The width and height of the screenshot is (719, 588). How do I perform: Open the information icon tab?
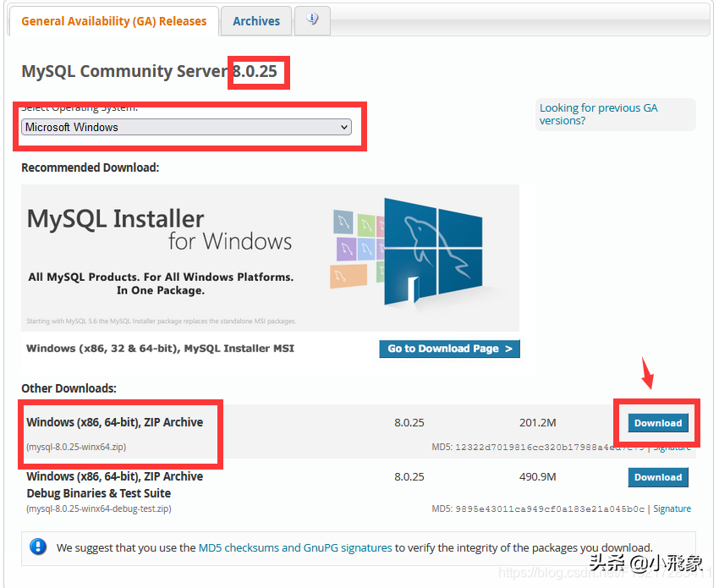pos(312,19)
